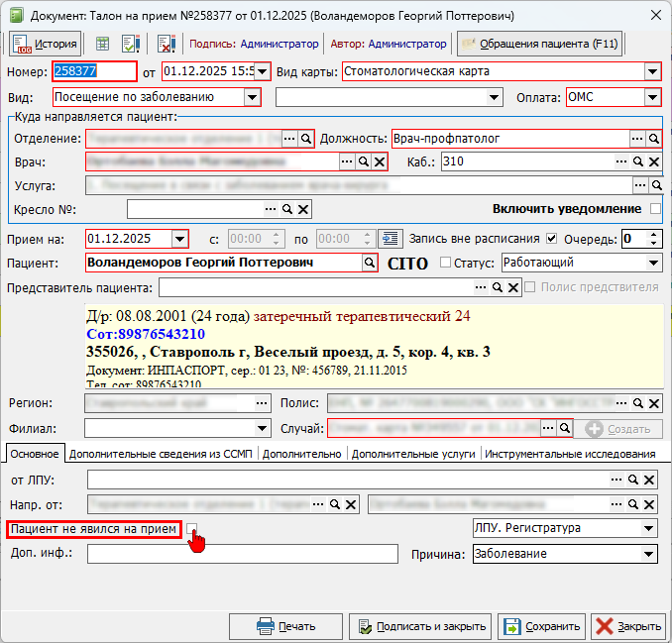Click the magnifier search icon for Пациент
Image resolution: width=672 pixels, height=643 pixels.
pyautogui.click(x=369, y=263)
